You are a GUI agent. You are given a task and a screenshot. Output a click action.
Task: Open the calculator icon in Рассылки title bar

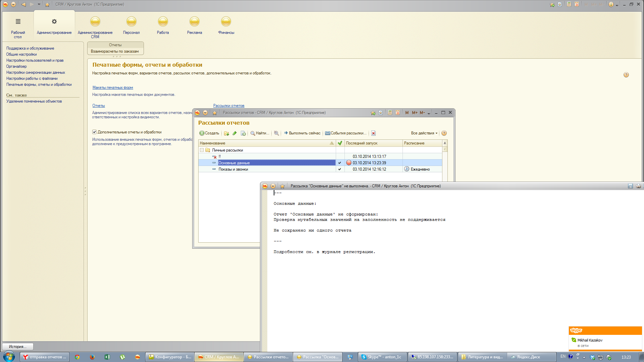click(x=390, y=113)
